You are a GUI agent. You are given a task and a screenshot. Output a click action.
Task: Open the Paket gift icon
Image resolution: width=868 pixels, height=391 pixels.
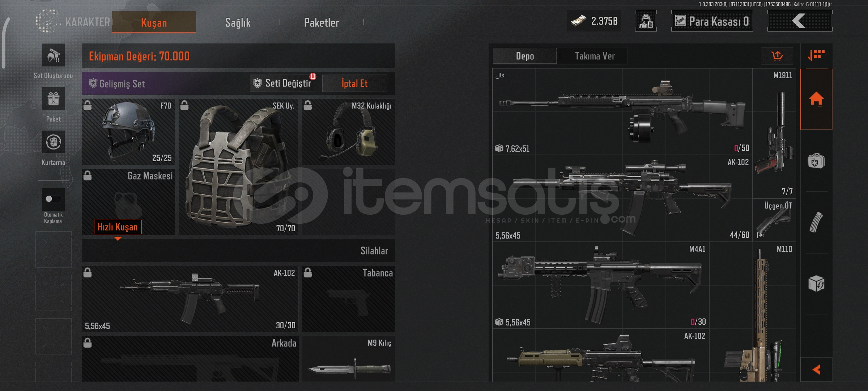pos(54,98)
